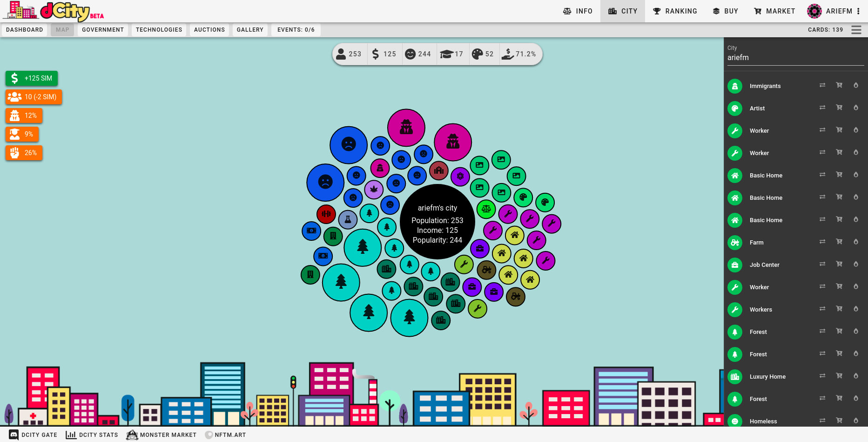Click the CARDS: 139 counter
The image size is (868, 442).
[x=825, y=30]
